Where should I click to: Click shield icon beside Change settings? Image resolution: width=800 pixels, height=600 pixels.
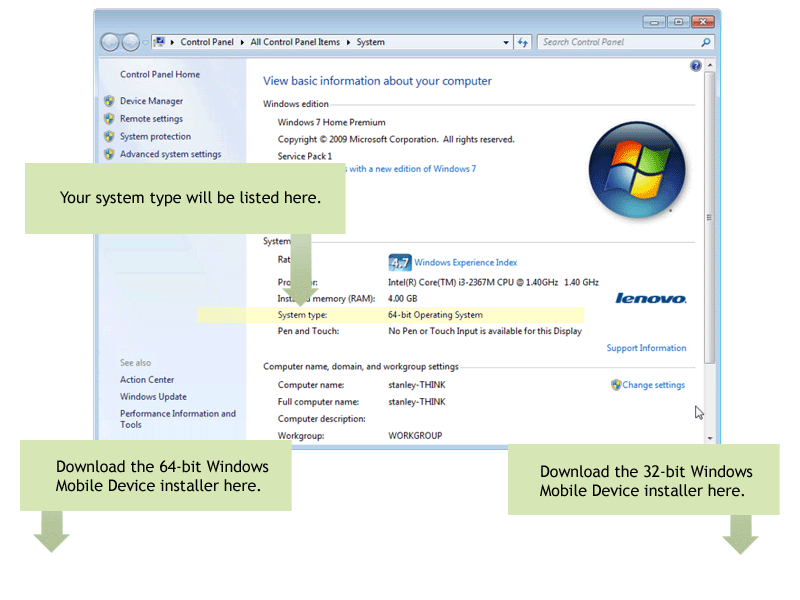coord(616,385)
